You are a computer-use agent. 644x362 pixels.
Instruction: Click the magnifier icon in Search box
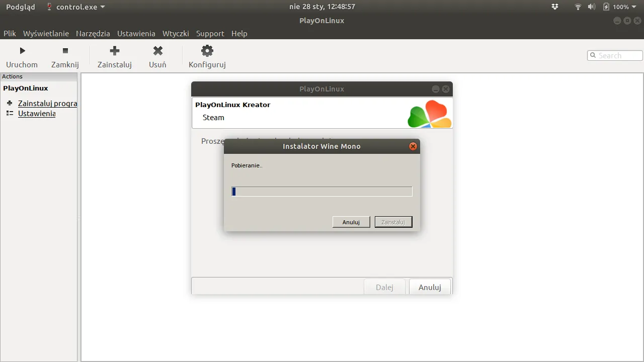point(593,55)
